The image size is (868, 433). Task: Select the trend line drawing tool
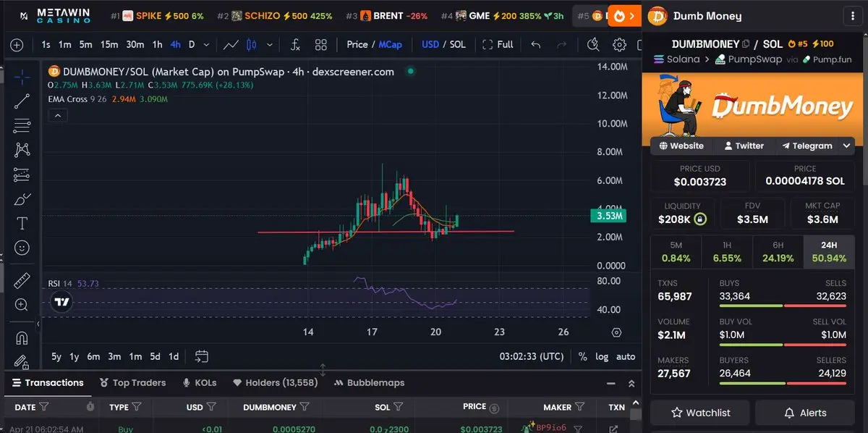click(x=22, y=101)
